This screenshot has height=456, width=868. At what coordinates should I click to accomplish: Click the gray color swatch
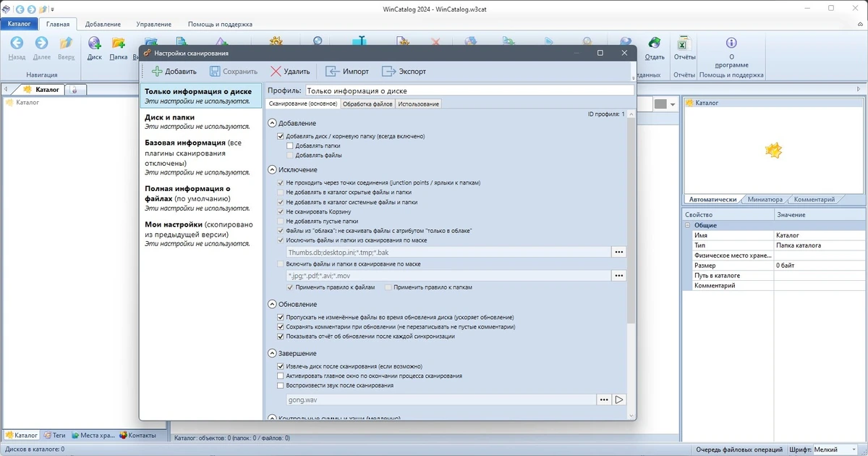(x=660, y=104)
